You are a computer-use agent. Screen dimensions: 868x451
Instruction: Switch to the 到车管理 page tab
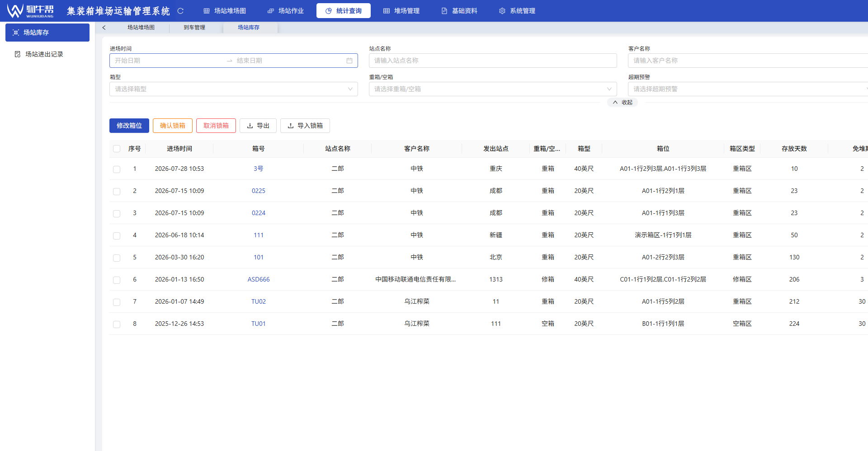(x=194, y=28)
